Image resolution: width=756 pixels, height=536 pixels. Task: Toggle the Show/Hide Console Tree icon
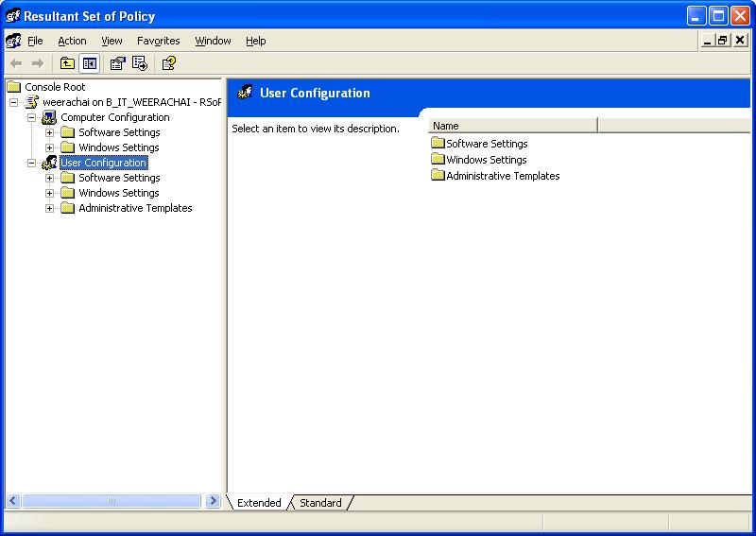click(89, 63)
